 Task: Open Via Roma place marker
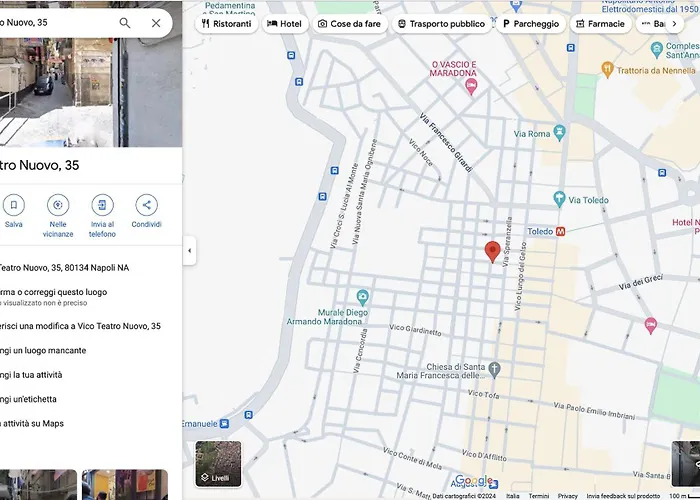click(559, 133)
